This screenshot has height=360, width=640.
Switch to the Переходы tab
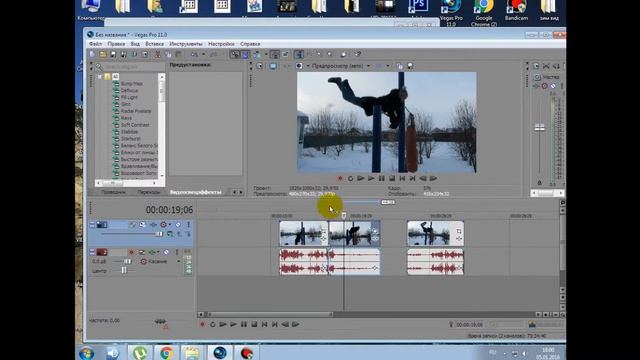(x=149, y=192)
